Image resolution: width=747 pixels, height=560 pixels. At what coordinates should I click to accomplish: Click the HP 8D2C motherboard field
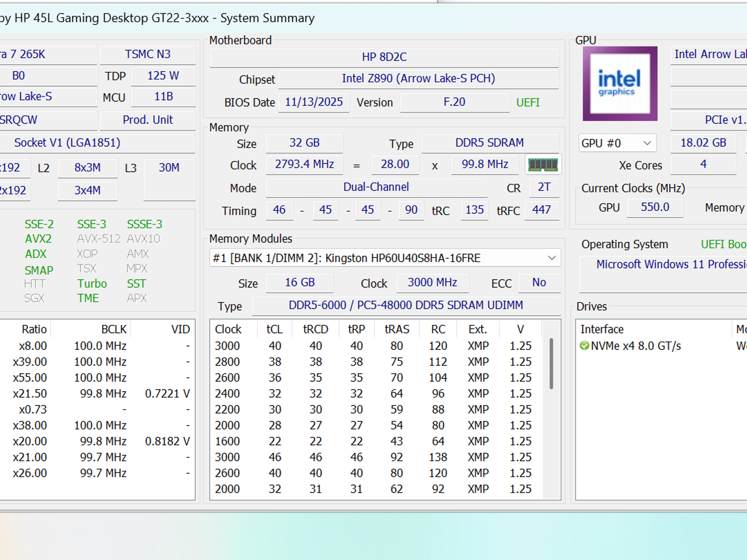pyautogui.click(x=384, y=57)
